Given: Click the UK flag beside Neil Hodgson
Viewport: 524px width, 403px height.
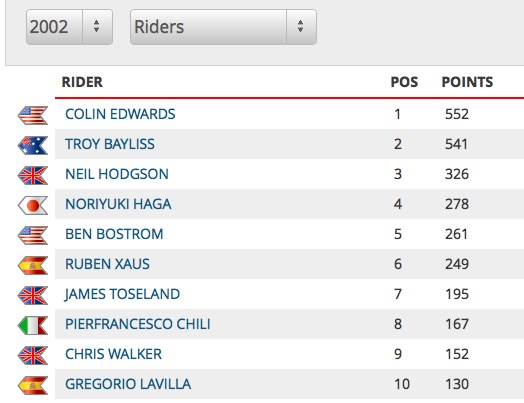Looking at the screenshot, I should (x=33, y=175).
